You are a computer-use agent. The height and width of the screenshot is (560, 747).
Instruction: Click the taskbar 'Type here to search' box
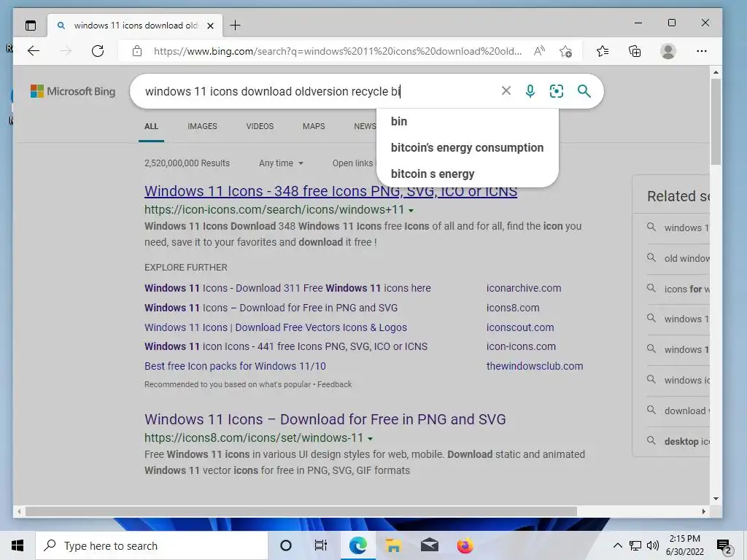click(152, 545)
